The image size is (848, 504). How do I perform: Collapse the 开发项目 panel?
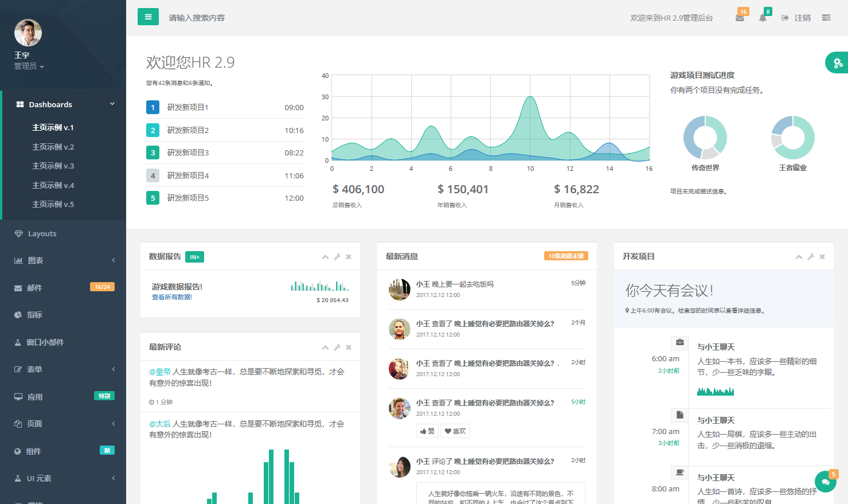pyautogui.click(x=799, y=257)
